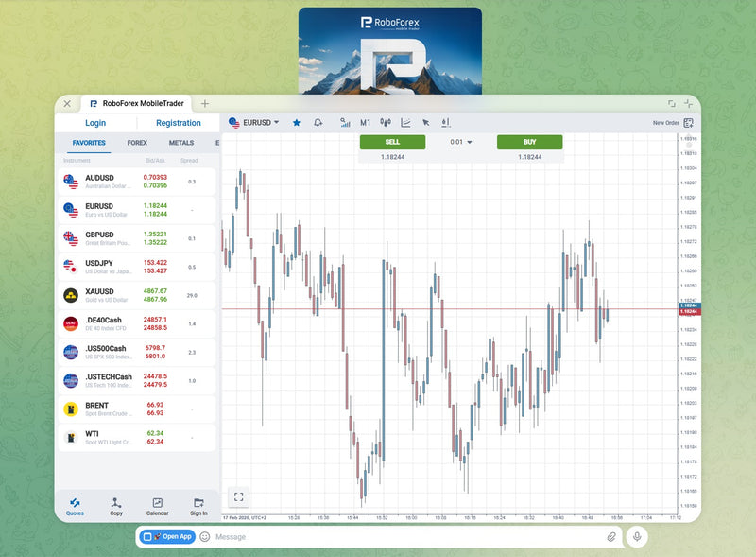Click the BRENT oil barrel icon
Viewport: 756px width, 557px height.
point(71,409)
